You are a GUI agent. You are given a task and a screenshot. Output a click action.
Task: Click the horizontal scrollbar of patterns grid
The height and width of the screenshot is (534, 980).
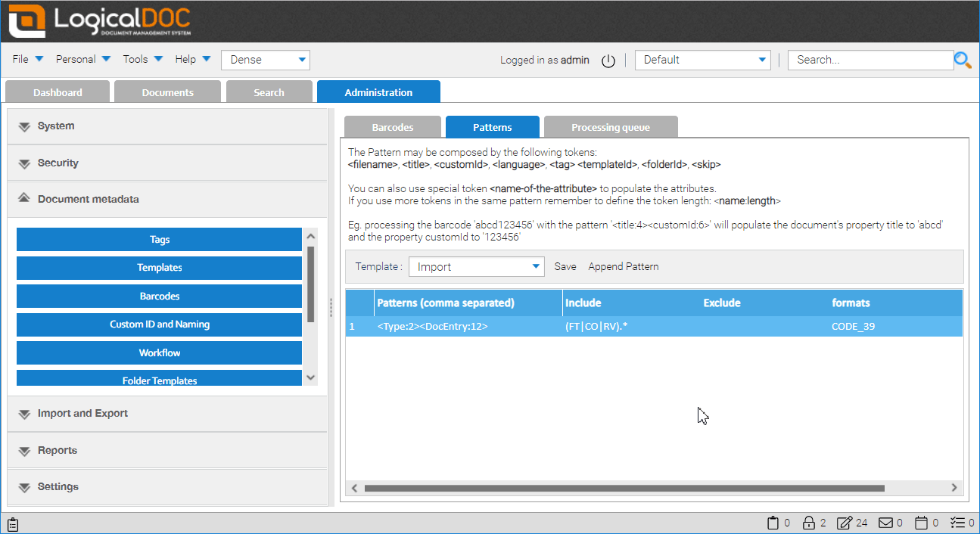point(624,488)
